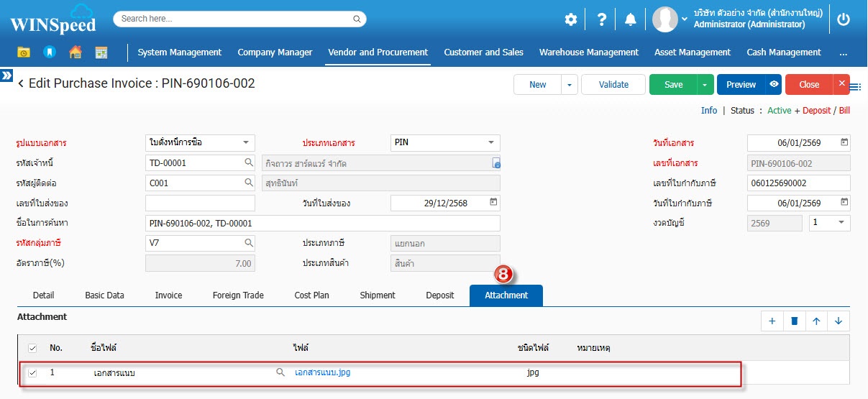Toggle the Preview eye icon
Screen dimensions: 868x399
[x=774, y=84]
